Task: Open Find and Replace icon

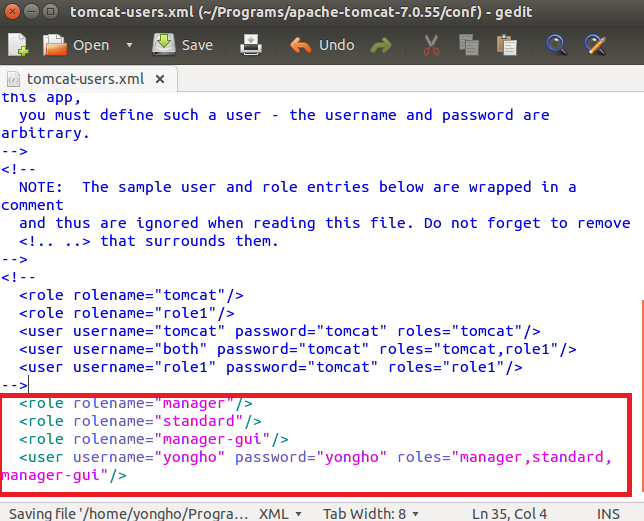Action: click(595, 45)
